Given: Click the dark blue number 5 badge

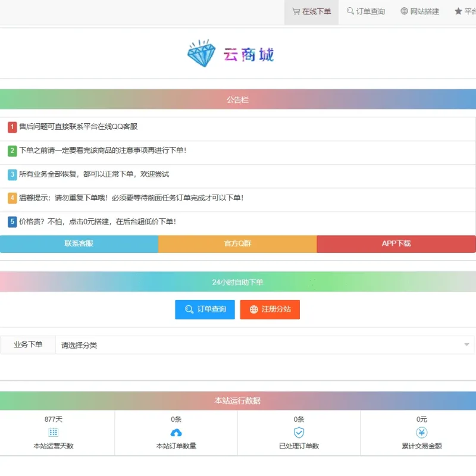Looking at the screenshot, I should tap(12, 222).
